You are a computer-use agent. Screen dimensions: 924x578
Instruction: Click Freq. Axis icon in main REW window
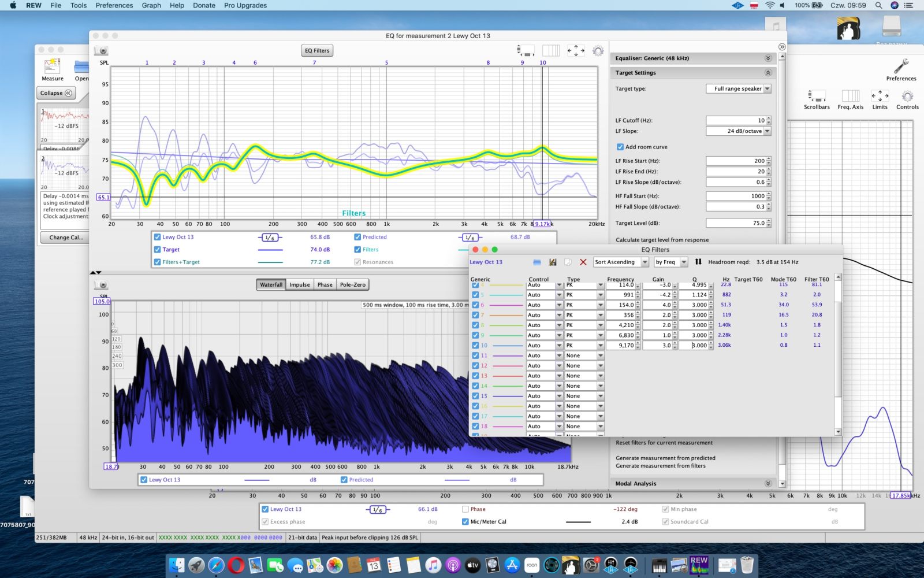coord(851,99)
